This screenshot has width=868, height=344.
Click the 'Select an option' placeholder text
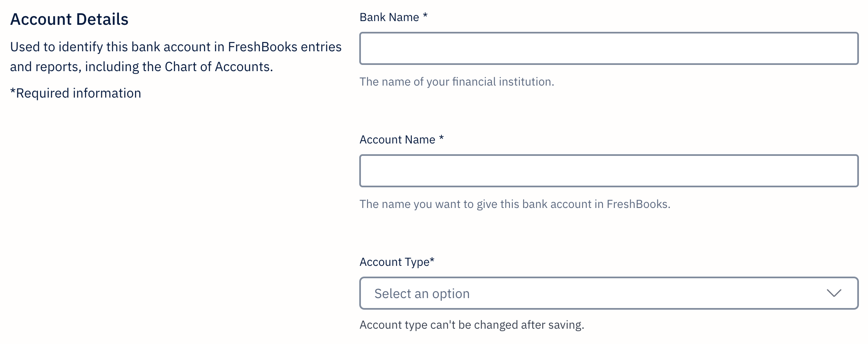tap(422, 294)
